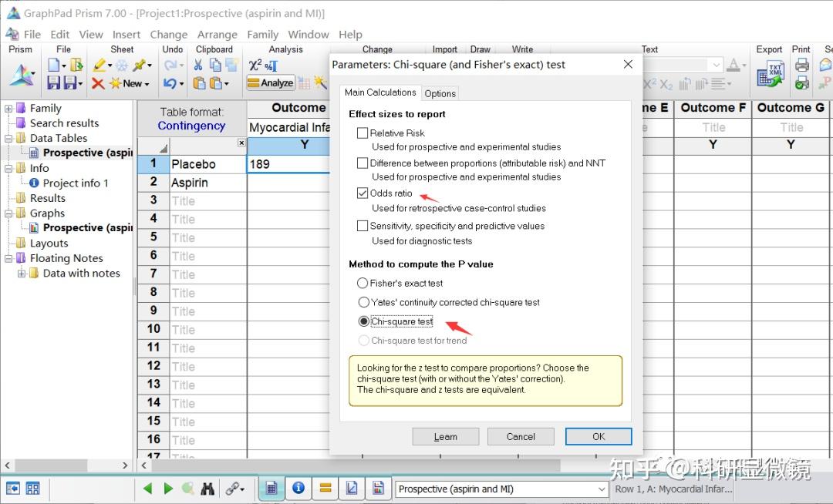Image resolution: width=833 pixels, height=504 pixels.
Task: Check Sensitivity, specificity and predictive values
Action: point(363,226)
